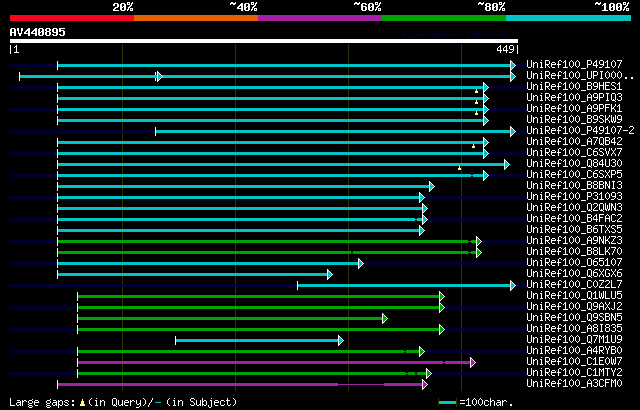Select the UniRef100_Q9SBN5 label
The width and height of the screenshot is (640, 410).
point(574,318)
